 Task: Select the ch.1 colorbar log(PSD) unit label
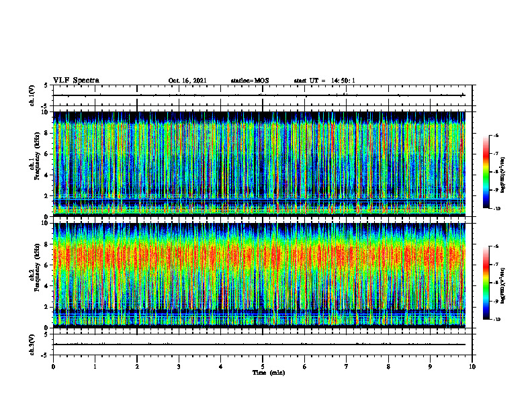pyautogui.click(x=503, y=175)
